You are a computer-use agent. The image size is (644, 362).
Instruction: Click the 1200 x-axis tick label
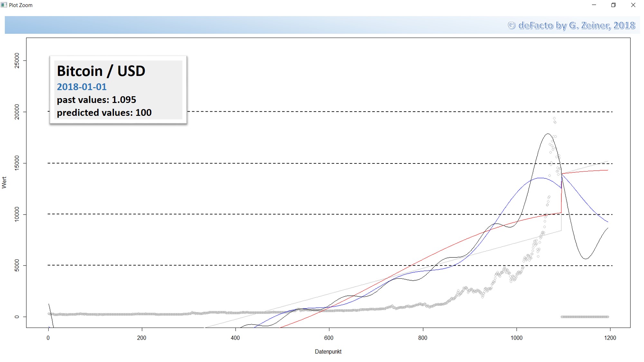point(610,338)
